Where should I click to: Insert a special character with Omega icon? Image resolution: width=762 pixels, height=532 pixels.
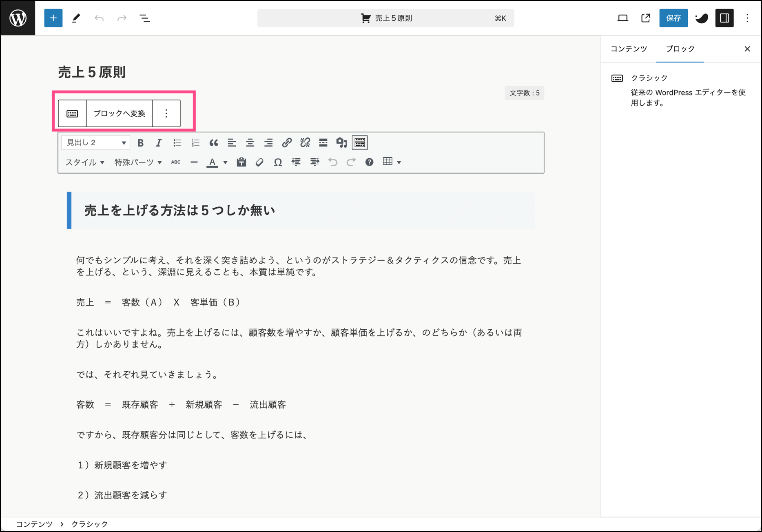pos(278,162)
